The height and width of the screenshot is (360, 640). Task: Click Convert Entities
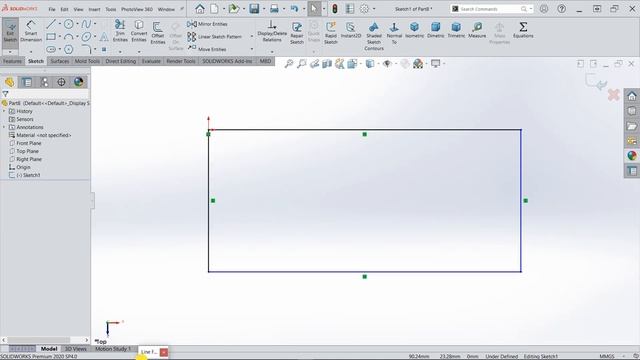[x=139, y=31]
